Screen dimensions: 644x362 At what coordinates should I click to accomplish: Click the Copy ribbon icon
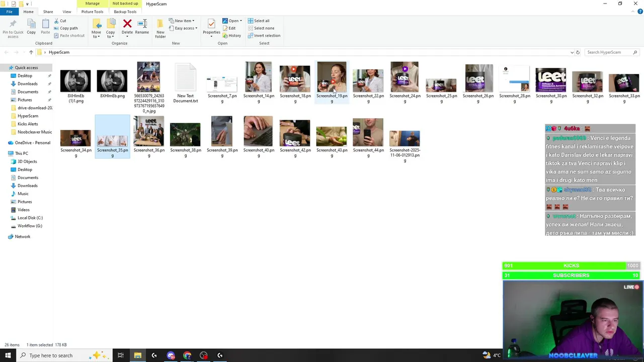[x=31, y=24]
